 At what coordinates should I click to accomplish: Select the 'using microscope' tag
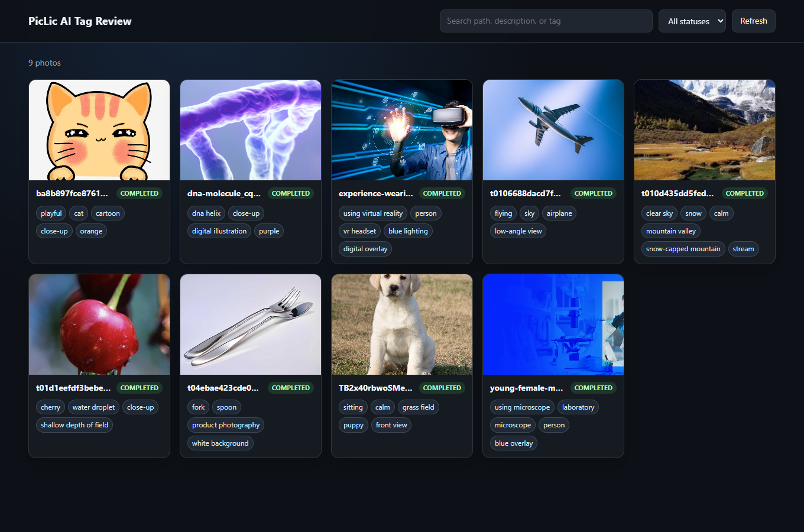523,407
